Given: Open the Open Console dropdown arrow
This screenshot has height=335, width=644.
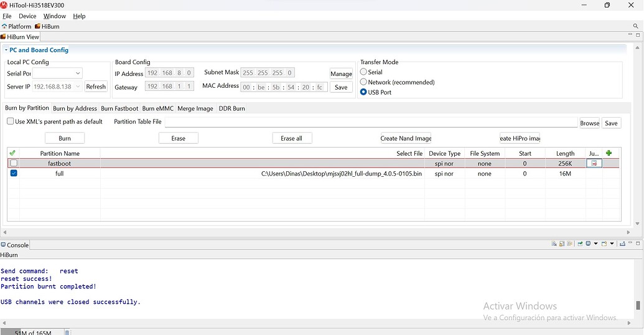Looking at the screenshot, I should pos(612,243).
